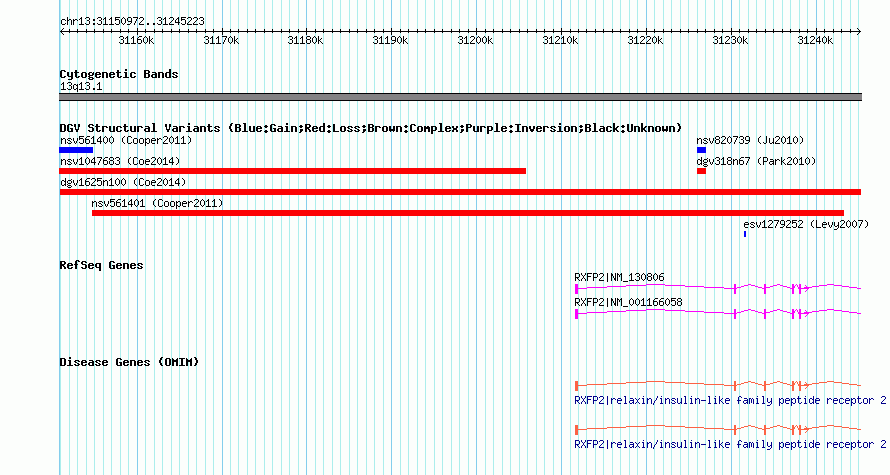Open the first OMIM RXFP2 relaxin/insulin-like receptor link
Image resolution: width=890 pixels, height=475 pixels.
(x=730, y=401)
